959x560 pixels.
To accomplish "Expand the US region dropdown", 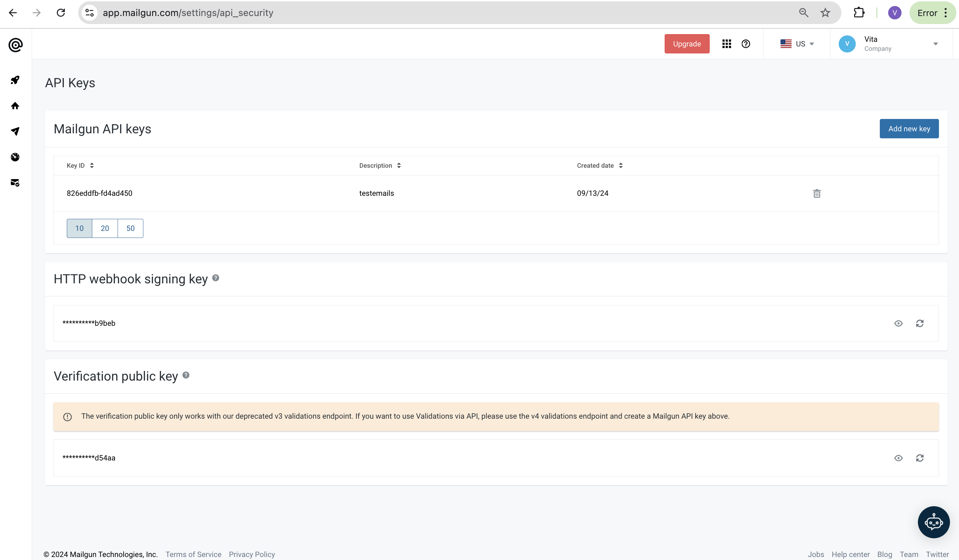I will (797, 44).
